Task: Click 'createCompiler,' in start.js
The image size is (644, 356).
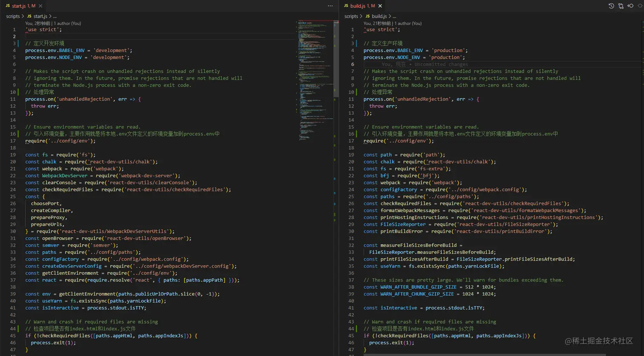Action: pyautogui.click(x=52, y=210)
